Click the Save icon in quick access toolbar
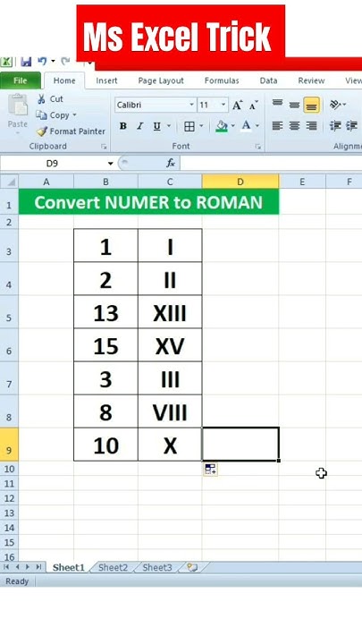 (26, 62)
